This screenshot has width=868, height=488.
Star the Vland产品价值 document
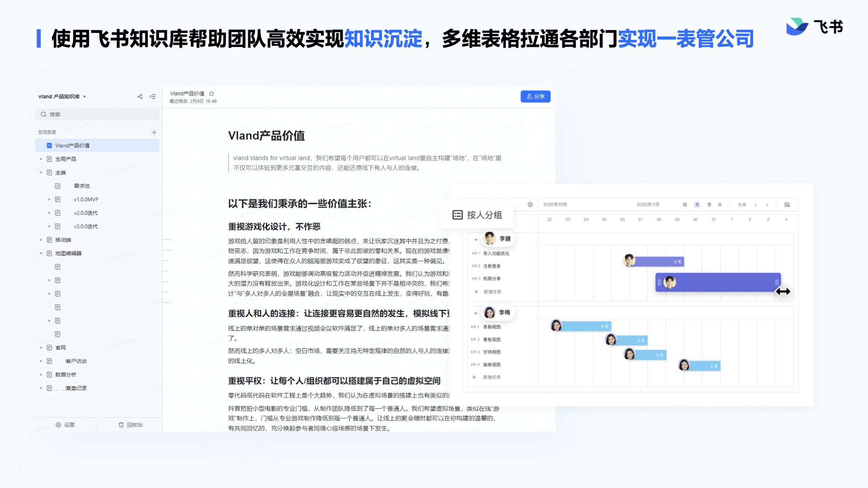pos(211,94)
